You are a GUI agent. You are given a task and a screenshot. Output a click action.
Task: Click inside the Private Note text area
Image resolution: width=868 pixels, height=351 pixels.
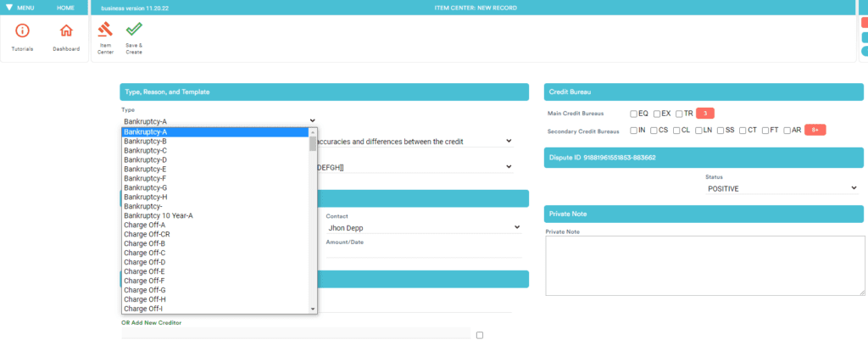703,265
